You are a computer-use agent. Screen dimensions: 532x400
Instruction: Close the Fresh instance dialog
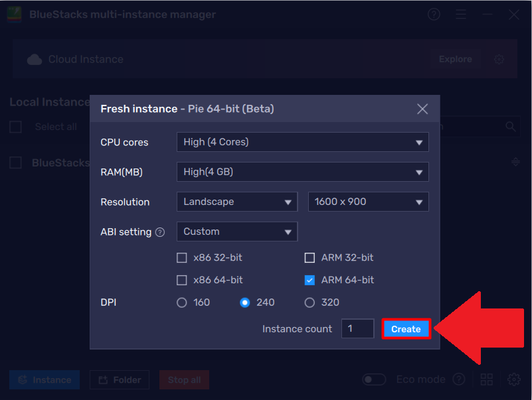point(422,109)
